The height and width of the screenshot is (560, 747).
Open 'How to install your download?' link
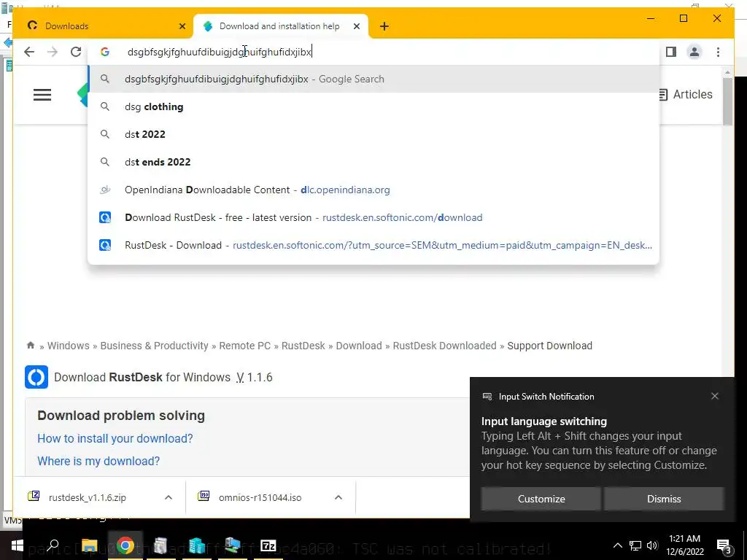coord(115,438)
